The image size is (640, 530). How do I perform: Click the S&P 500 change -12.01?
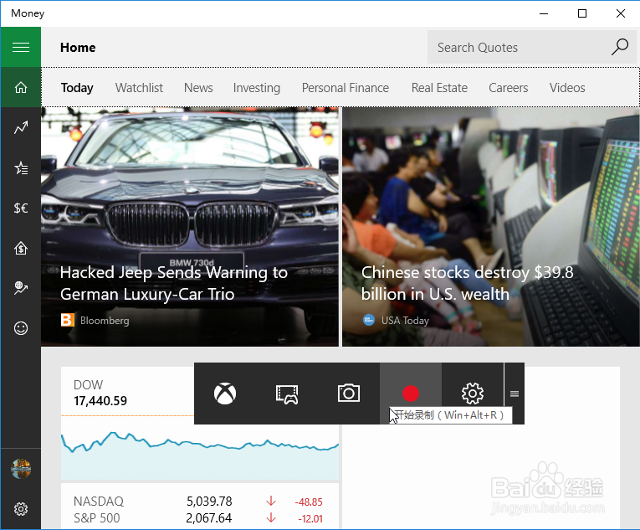coord(310,519)
